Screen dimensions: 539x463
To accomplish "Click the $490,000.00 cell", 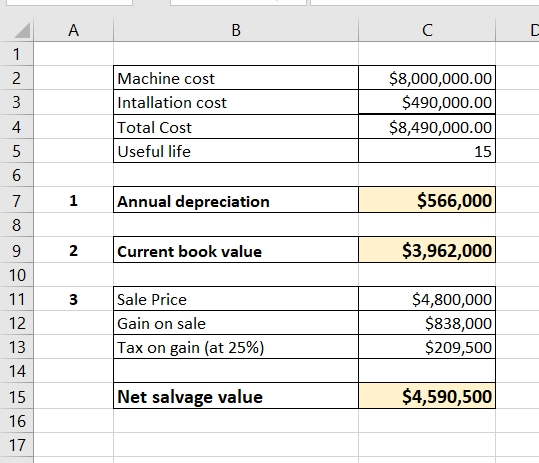I will coord(427,102).
